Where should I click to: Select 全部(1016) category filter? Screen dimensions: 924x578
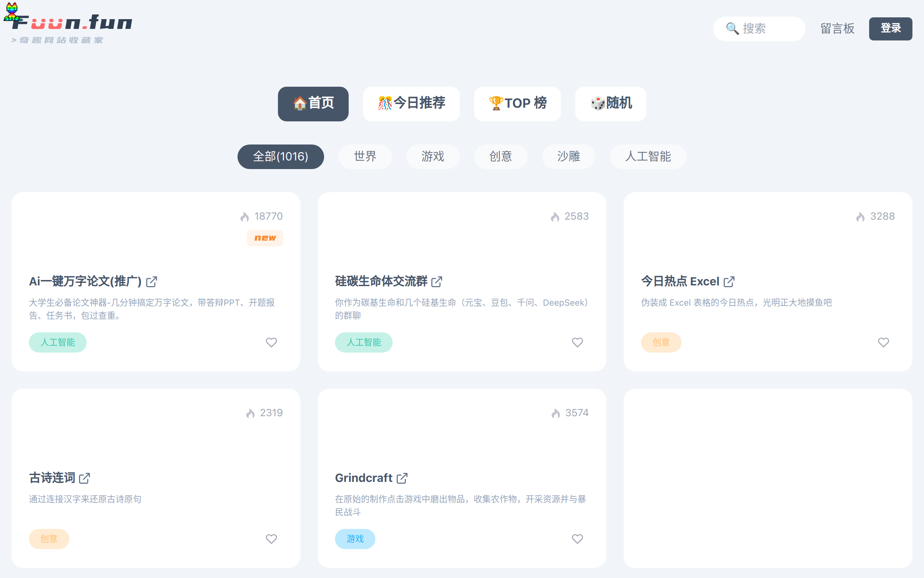[x=281, y=156]
